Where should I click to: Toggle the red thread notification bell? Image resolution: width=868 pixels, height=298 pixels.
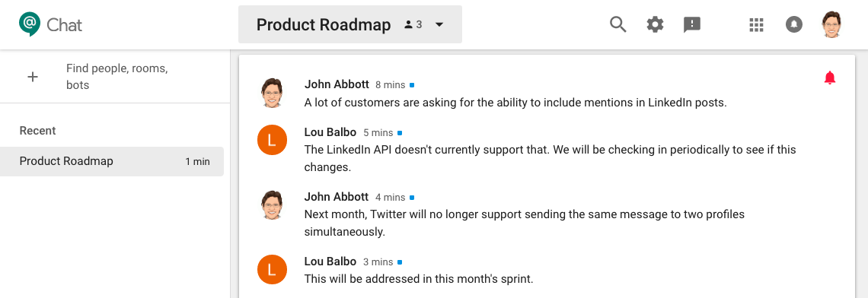coord(829,78)
